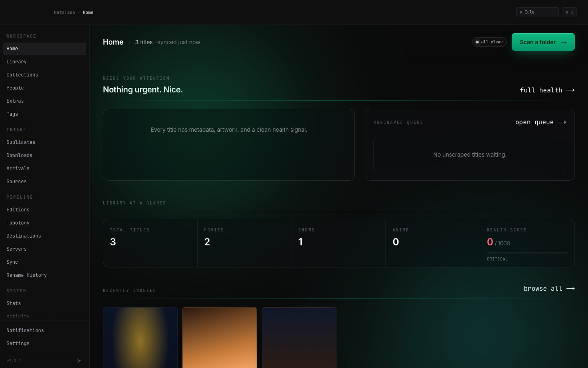Open Sync in the Pipeline section
The height and width of the screenshot is (368, 588).
(45, 262)
